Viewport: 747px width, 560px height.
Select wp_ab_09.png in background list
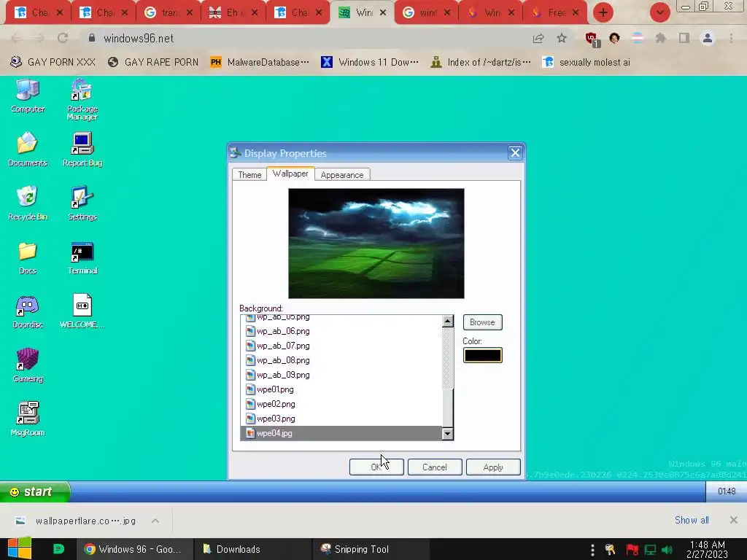pos(341,375)
